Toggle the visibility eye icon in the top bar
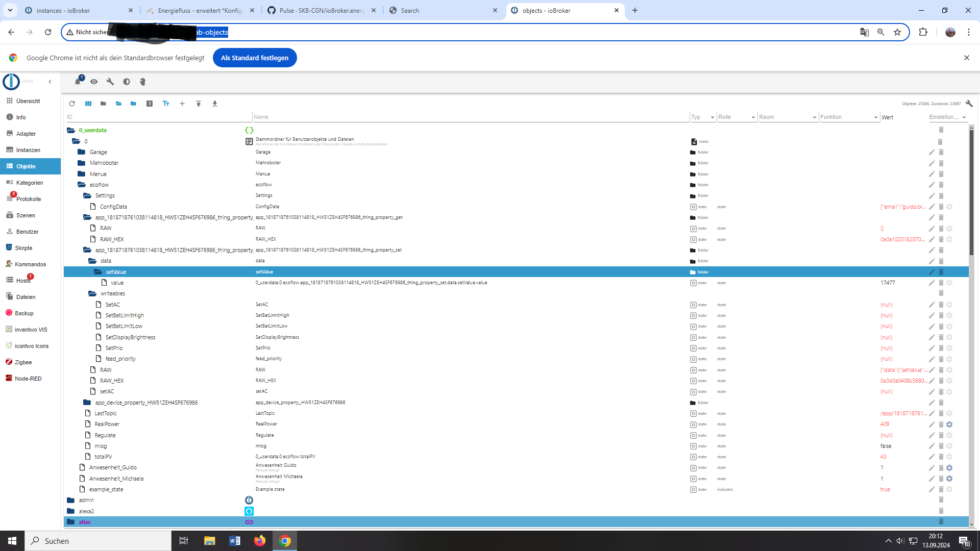This screenshot has width=980, height=551. tap(94, 82)
